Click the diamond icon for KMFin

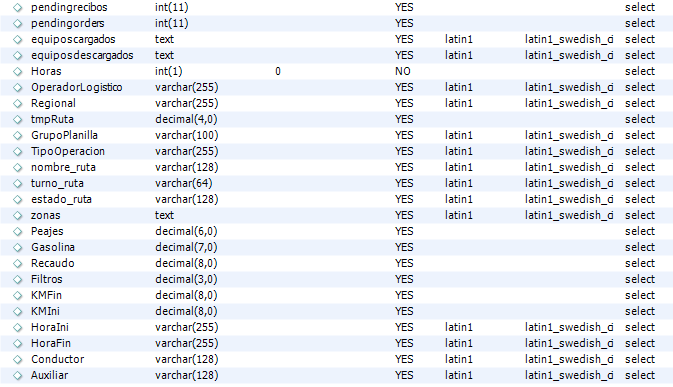18,296
